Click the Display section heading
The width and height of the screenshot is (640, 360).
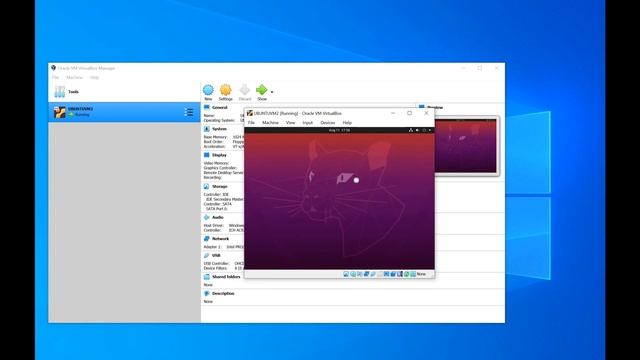click(219, 155)
